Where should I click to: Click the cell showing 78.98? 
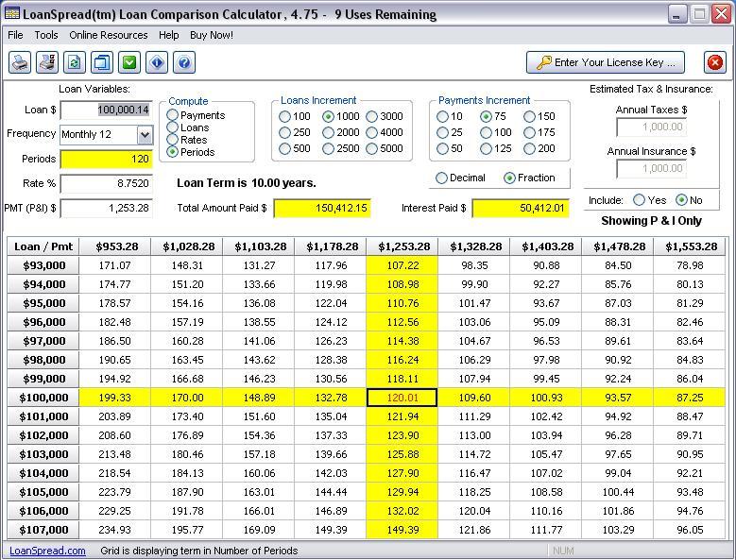tap(690, 265)
